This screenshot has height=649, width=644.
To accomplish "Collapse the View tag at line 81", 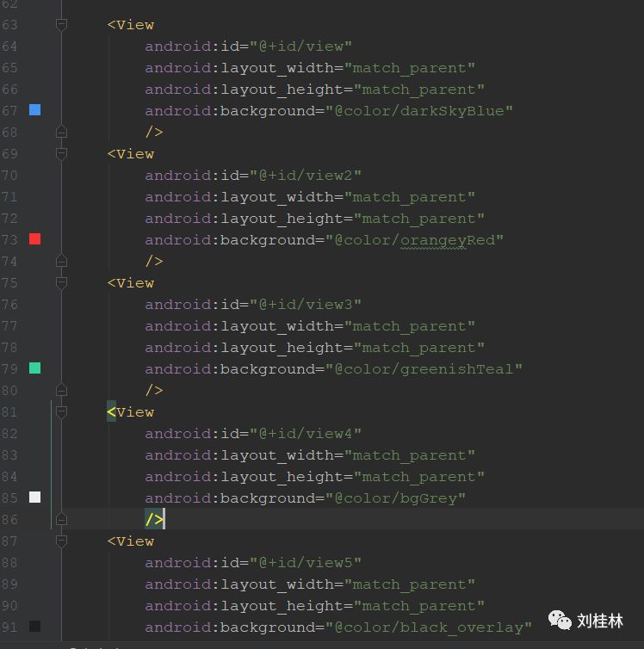I will [61, 412].
